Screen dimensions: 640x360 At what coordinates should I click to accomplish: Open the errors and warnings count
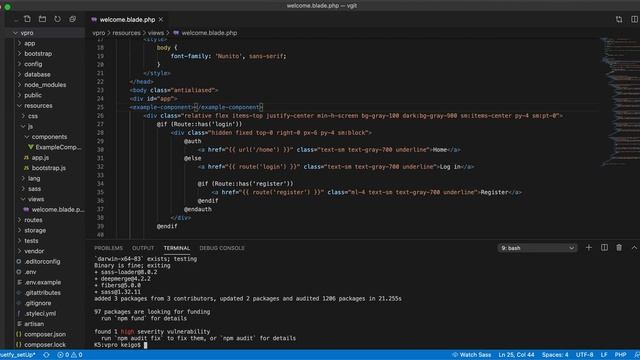tap(70, 355)
